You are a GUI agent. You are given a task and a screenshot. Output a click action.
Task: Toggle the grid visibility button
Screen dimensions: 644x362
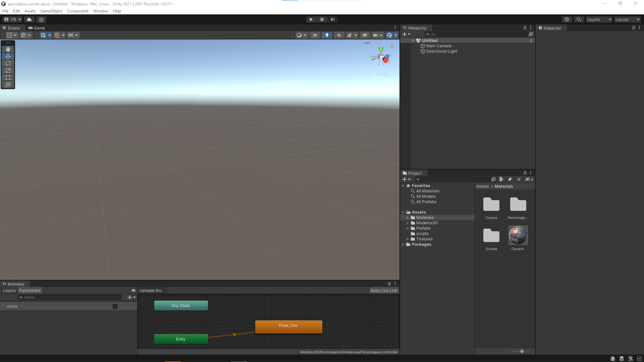click(43, 35)
